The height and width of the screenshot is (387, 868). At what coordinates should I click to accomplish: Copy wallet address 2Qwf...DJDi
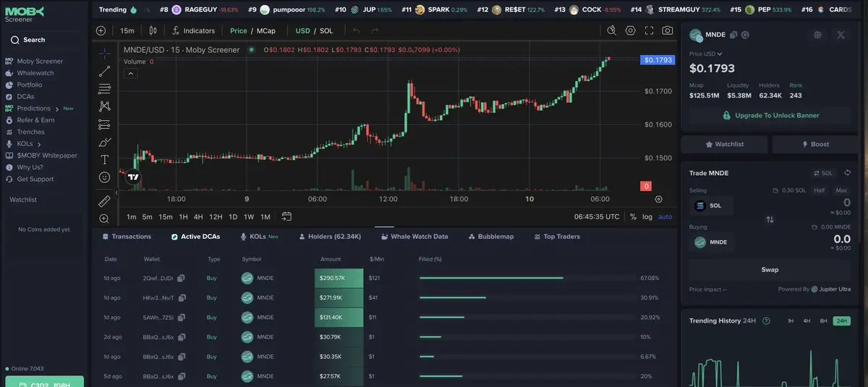click(181, 278)
